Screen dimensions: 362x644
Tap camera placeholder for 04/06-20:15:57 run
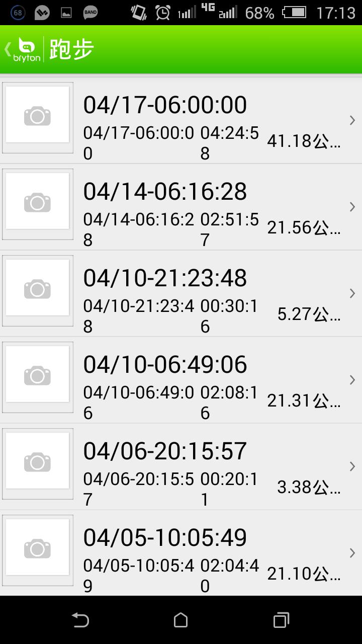38,463
